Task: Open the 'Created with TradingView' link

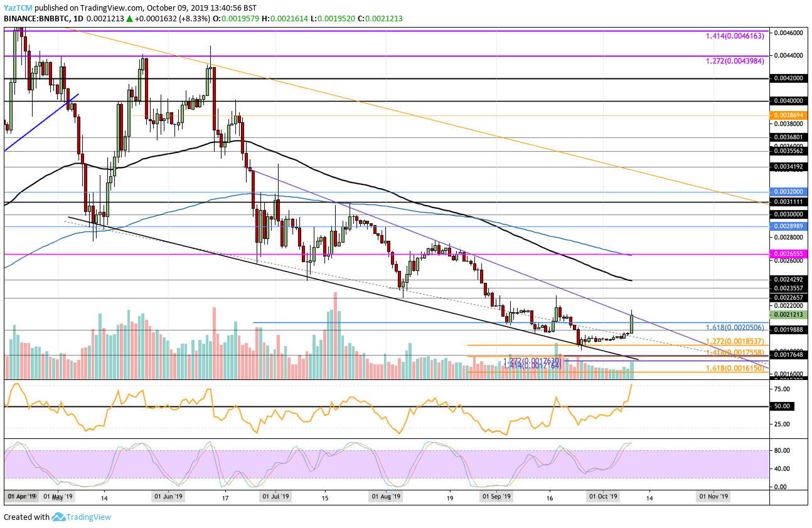Action: tap(57, 517)
